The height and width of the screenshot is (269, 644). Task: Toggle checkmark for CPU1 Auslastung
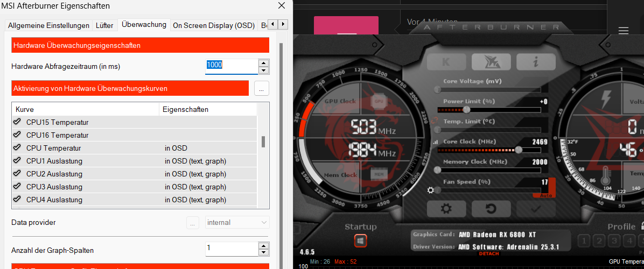pyautogui.click(x=17, y=161)
